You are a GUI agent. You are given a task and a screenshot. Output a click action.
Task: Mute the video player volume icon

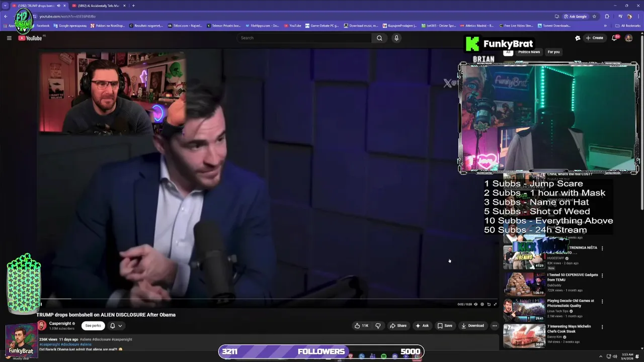tap(475, 304)
